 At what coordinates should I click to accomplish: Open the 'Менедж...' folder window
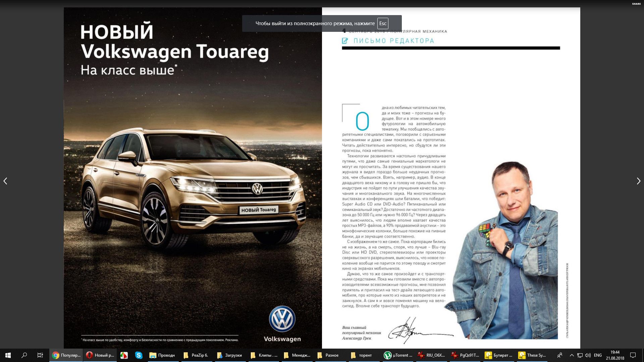click(297, 355)
